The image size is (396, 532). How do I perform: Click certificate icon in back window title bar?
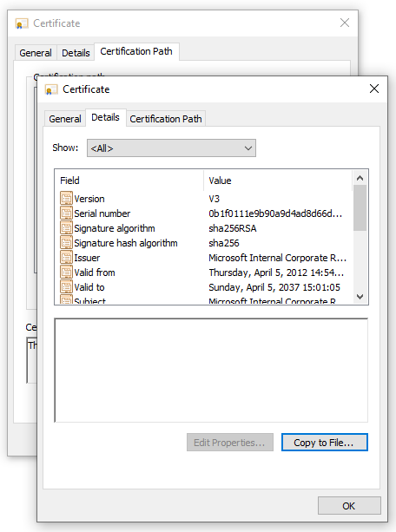click(22, 23)
